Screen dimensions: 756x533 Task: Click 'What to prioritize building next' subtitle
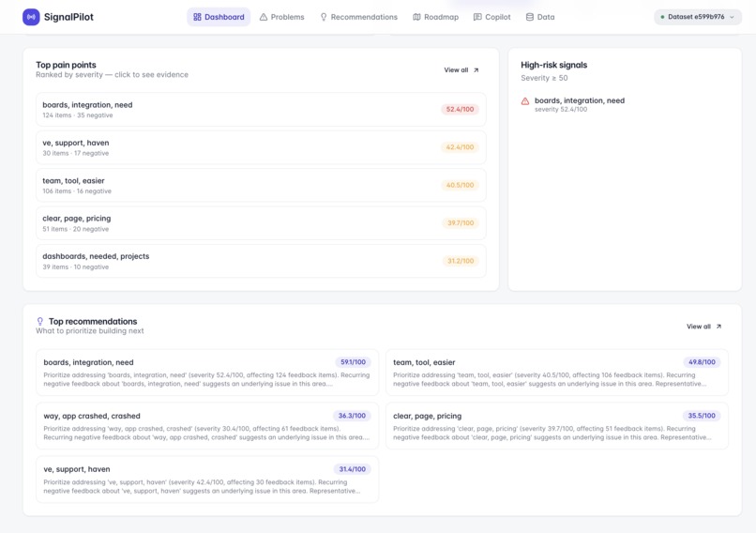[x=90, y=331]
